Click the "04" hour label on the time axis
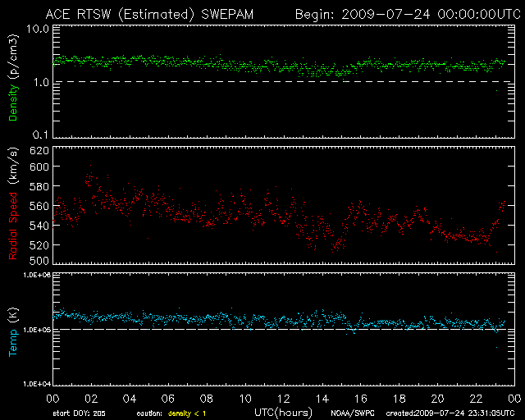The height and width of the screenshot is (420, 525). click(130, 399)
